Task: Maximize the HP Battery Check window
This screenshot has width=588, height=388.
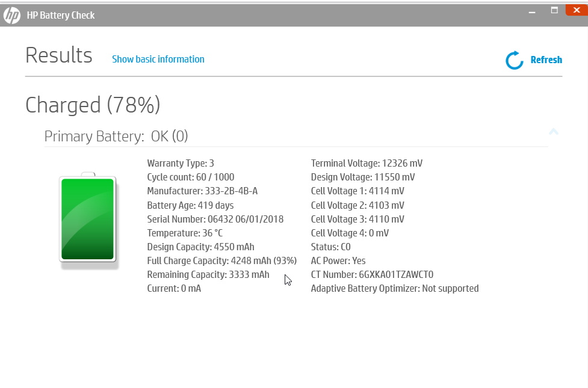Action: click(554, 10)
